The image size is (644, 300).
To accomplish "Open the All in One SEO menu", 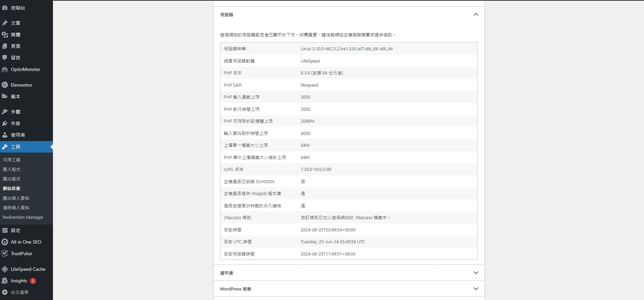I will point(26,242).
